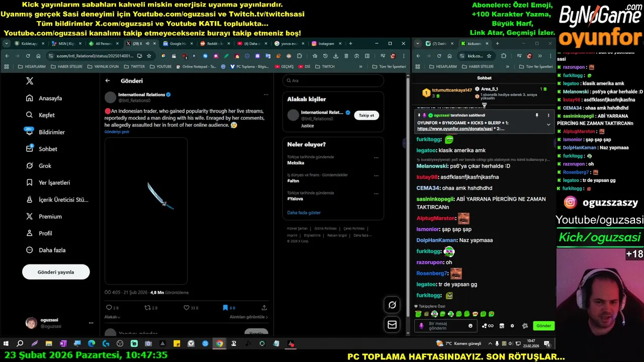This screenshot has height=362, width=644.
Task: Click home icon in Kick browser window
Action: [449, 56]
